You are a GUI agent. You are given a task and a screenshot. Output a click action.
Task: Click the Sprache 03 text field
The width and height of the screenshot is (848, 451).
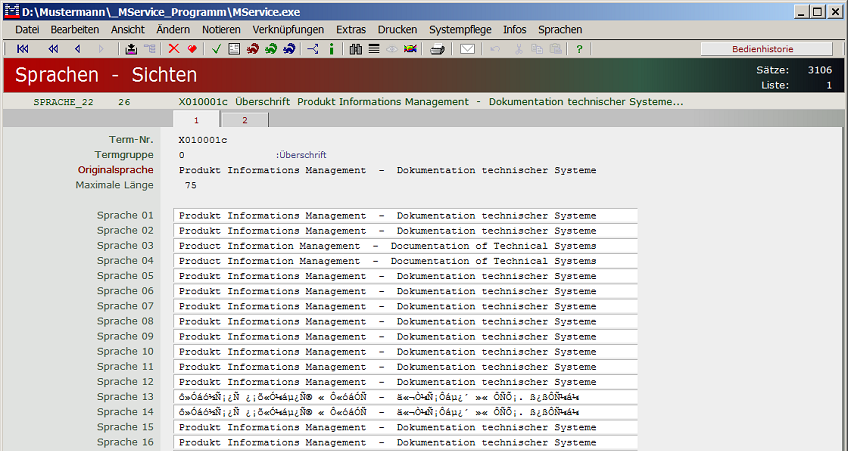(405, 246)
